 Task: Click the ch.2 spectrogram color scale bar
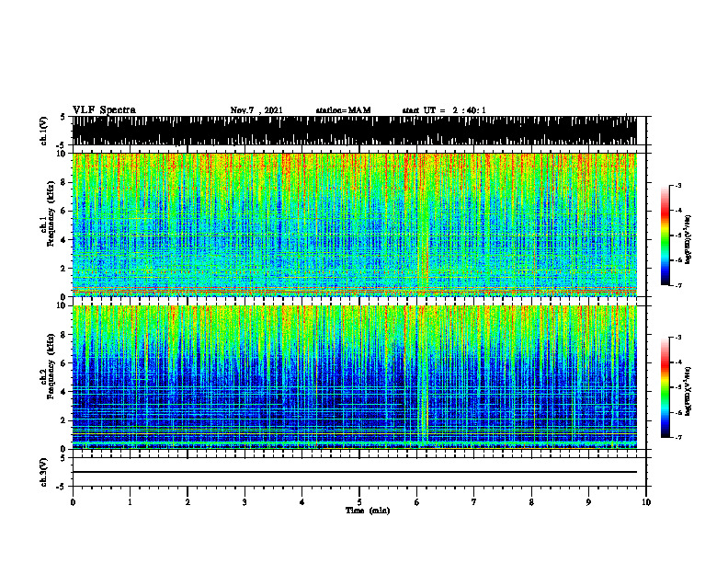pyautogui.click(x=665, y=387)
